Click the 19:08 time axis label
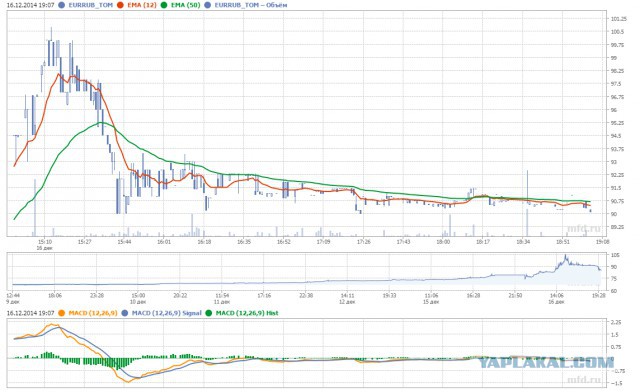The height and width of the screenshot is (392, 640). [602, 242]
